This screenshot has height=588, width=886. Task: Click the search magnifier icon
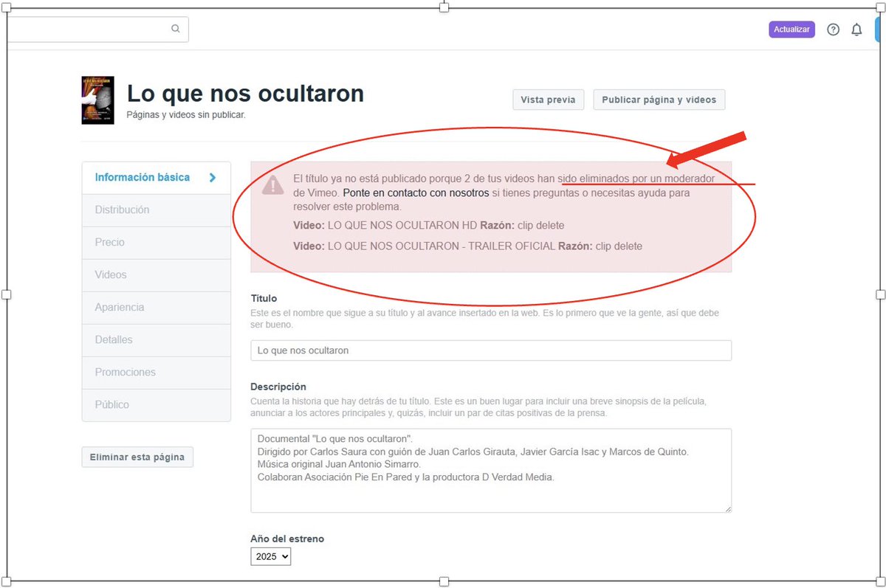pyautogui.click(x=176, y=29)
